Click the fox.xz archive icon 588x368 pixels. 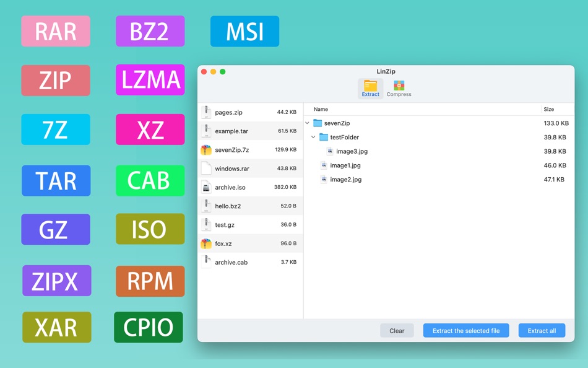(206, 243)
